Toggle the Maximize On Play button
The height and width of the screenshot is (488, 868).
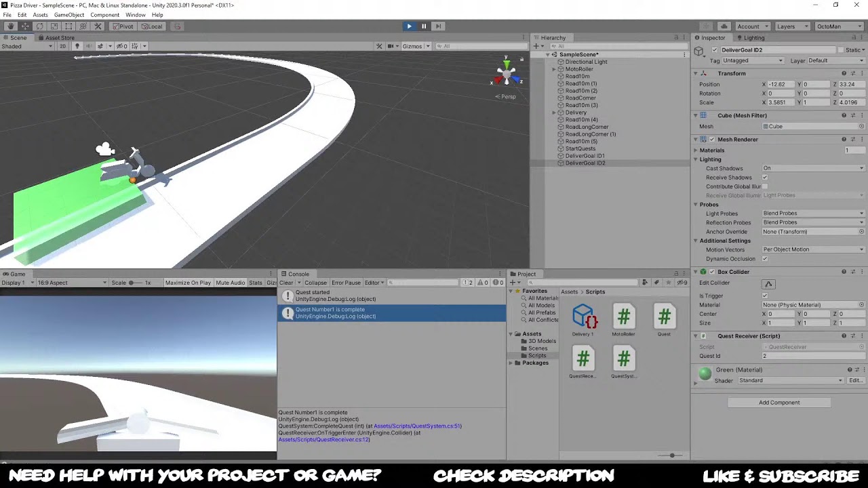click(x=188, y=283)
